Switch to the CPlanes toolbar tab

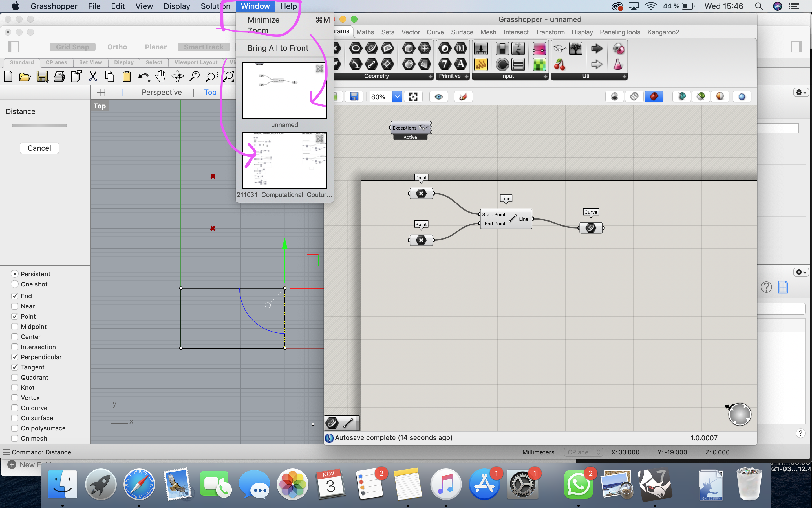click(x=56, y=62)
